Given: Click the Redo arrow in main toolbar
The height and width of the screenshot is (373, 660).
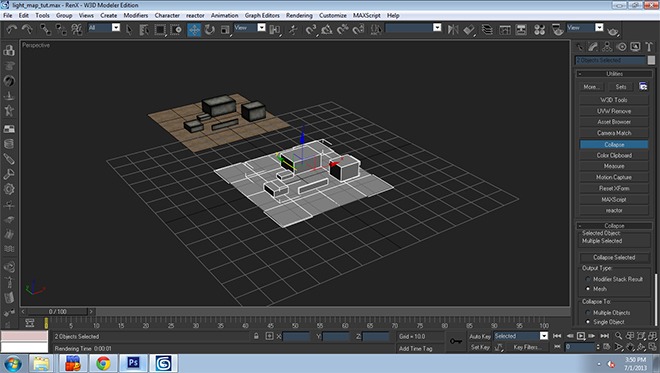Looking at the screenshot, I should tap(27, 29).
